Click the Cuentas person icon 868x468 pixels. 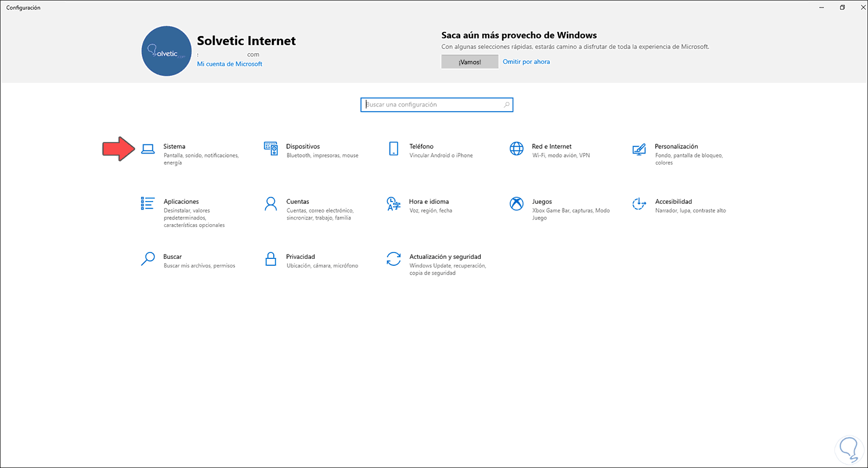pyautogui.click(x=271, y=203)
